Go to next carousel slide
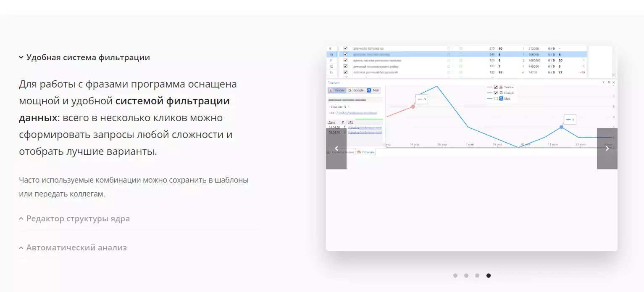Screen dimensions: 644x292 click(x=607, y=149)
